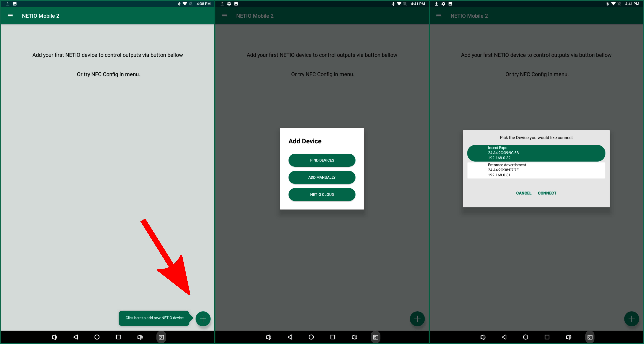Tap screenshot icon in middle screen navbar

(376, 337)
